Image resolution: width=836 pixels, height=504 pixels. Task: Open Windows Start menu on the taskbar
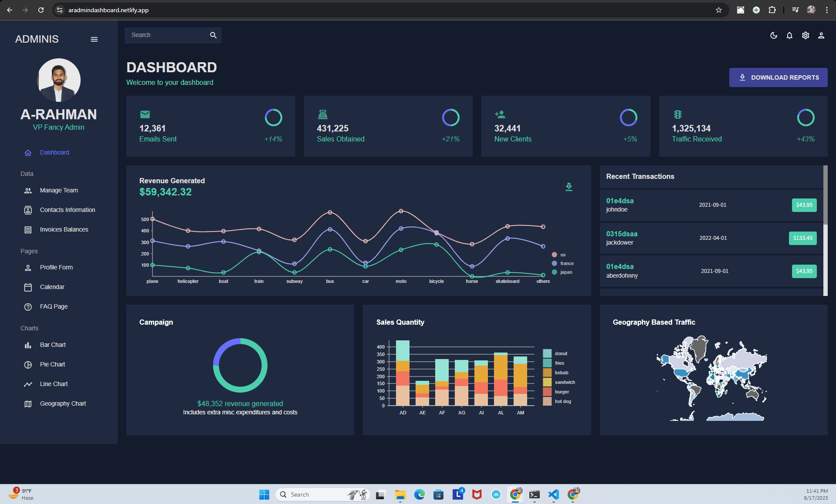click(x=264, y=494)
